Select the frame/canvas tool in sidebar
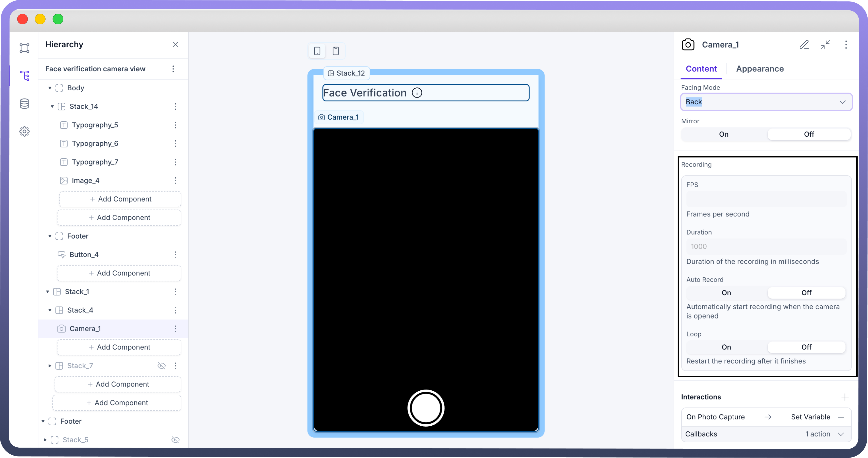Viewport: 868px width, 458px height. click(24, 48)
